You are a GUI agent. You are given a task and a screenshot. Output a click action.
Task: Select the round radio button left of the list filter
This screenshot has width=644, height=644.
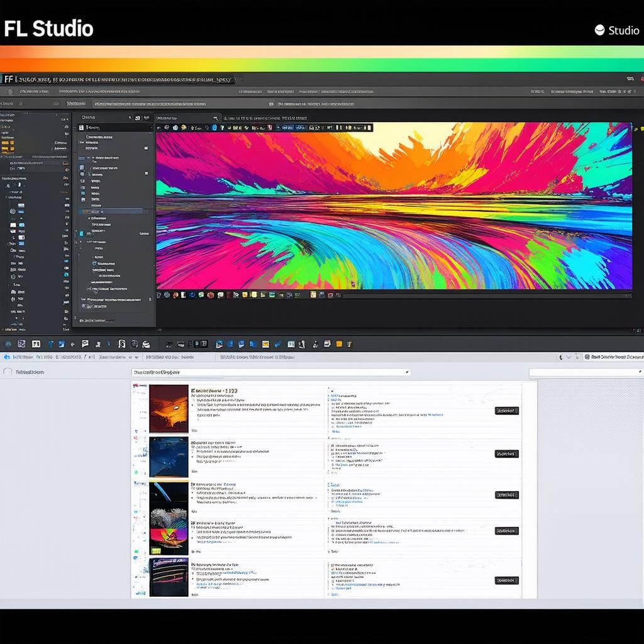pyautogui.click(x=8, y=372)
